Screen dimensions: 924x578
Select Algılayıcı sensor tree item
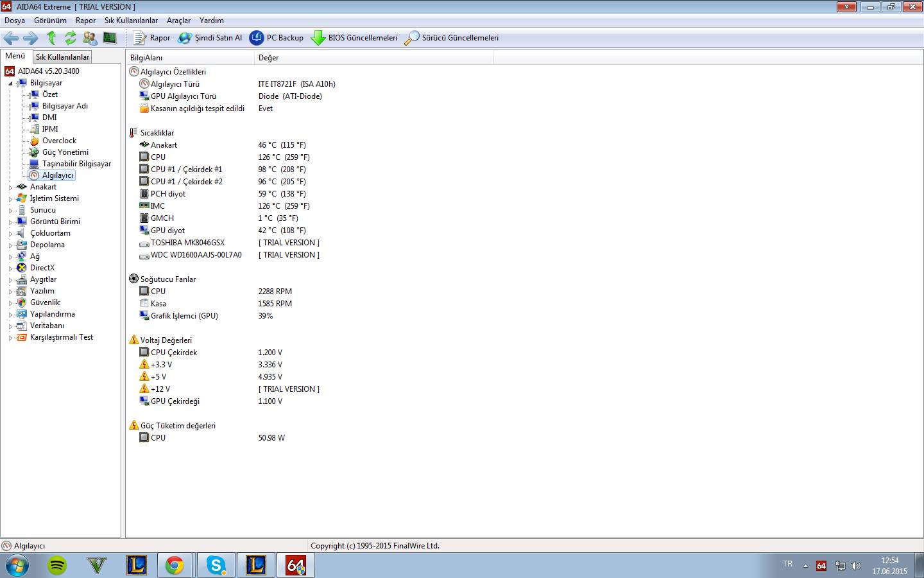point(58,175)
